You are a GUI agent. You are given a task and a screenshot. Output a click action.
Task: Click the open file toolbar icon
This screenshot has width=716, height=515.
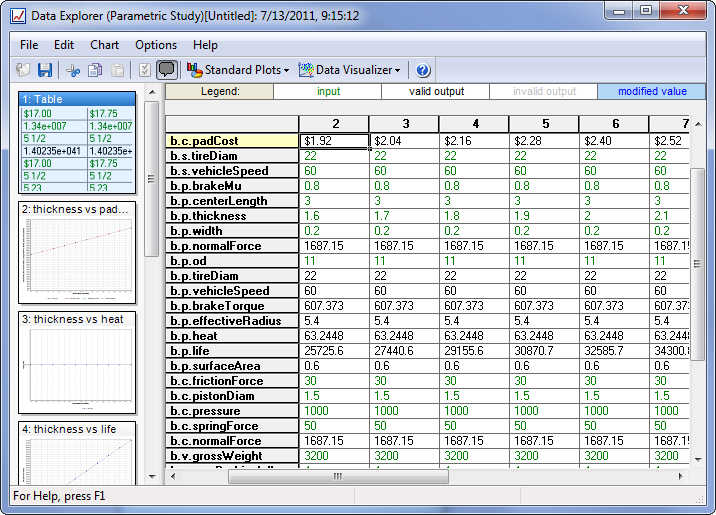point(24,70)
